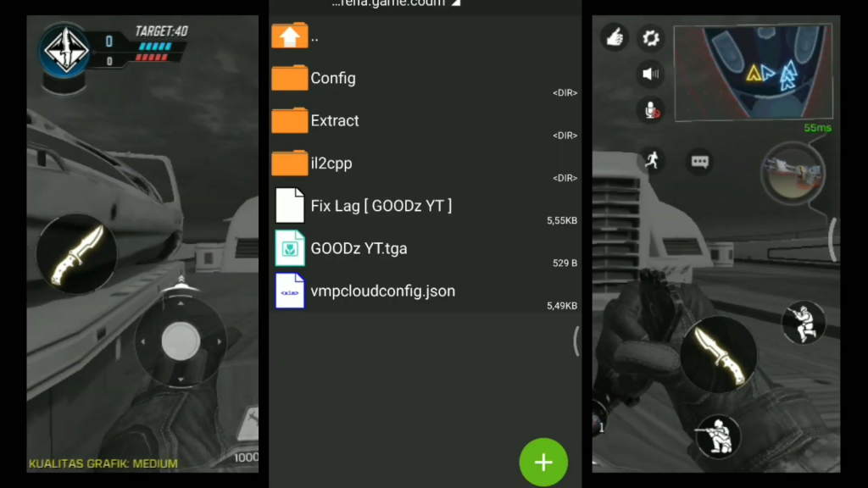Click the GOODz YT.tga file name
This screenshot has height=488, width=868.
(x=359, y=248)
